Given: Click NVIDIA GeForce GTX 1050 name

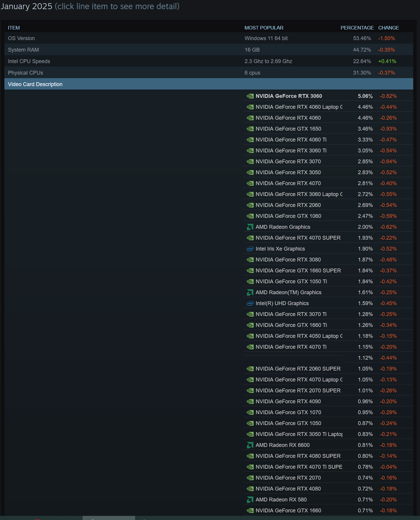Looking at the screenshot, I should [x=288, y=423].
